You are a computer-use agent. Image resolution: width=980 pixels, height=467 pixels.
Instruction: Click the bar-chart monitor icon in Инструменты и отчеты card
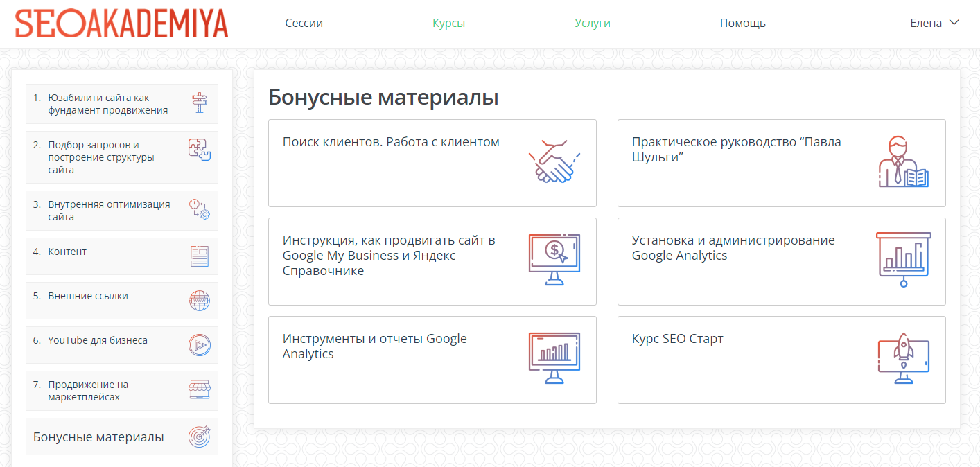pyautogui.click(x=554, y=358)
